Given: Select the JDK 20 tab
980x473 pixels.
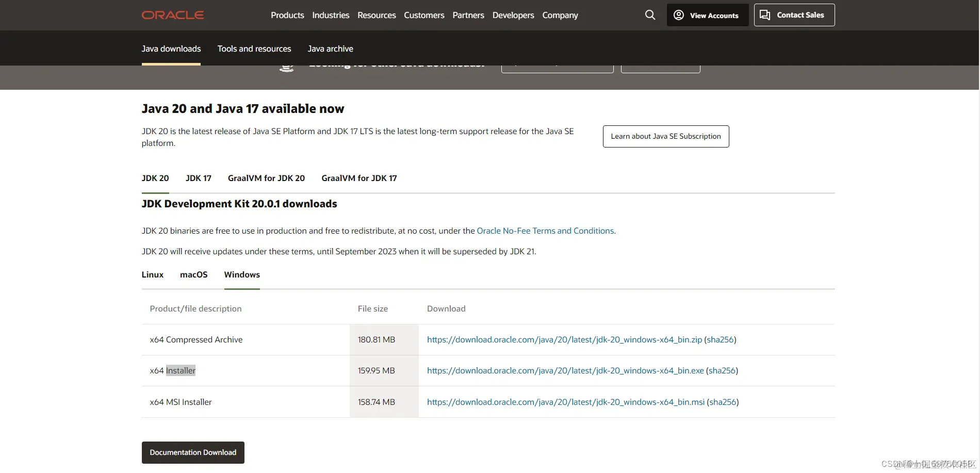Looking at the screenshot, I should click(x=155, y=178).
